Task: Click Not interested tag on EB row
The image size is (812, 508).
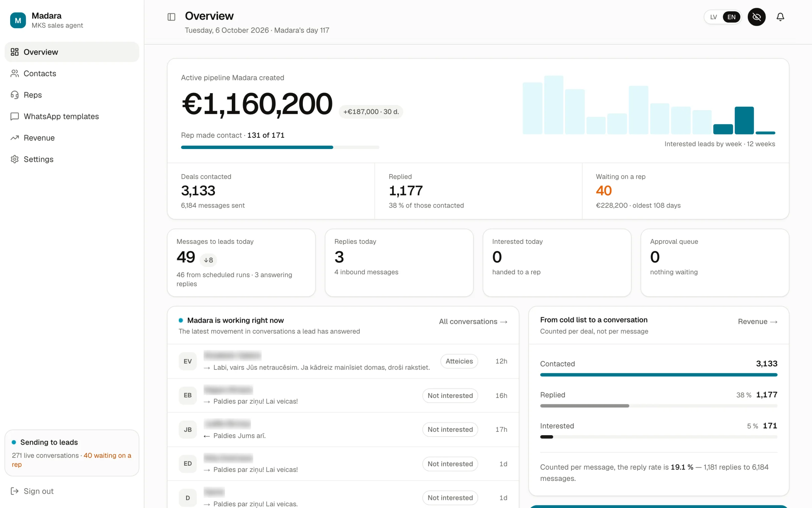Action: pos(450,395)
